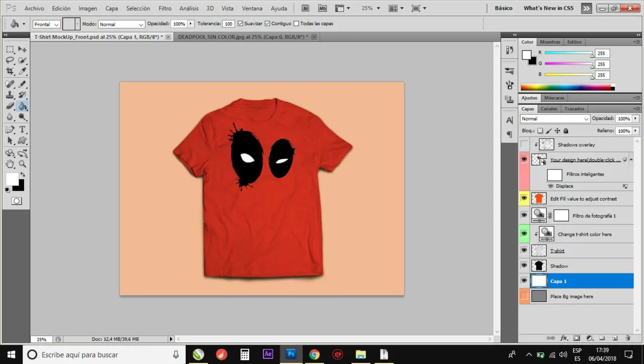Image resolution: width=644 pixels, height=364 pixels.
Task: Hide the Your design here layer
Action: click(524, 159)
